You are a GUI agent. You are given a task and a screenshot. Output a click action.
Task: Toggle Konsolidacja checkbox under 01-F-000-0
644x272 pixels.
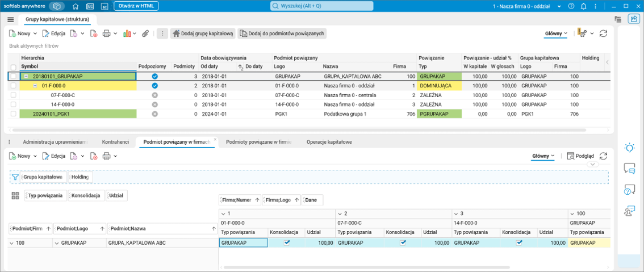pos(287,242)
